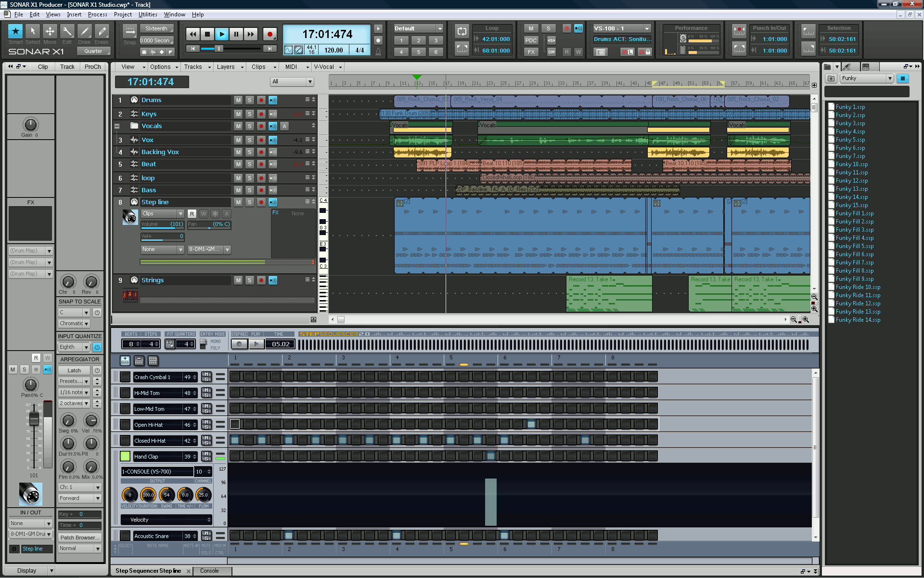Open the Strings track synth icon
The width and height of the screenshot is (924, 578).
[x=130, y=295]
